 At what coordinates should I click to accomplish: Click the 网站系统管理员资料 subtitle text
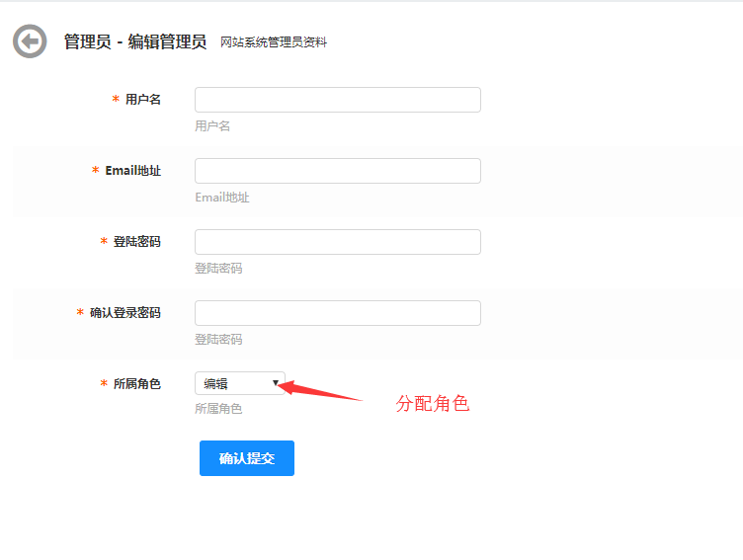click(x=274, y=42)
